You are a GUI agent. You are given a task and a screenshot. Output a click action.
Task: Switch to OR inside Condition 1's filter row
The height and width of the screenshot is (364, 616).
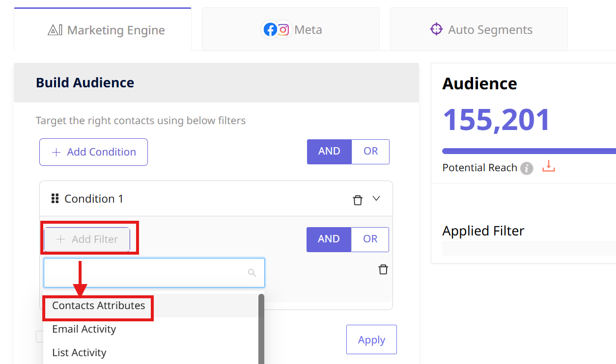[x=370, y=239]
